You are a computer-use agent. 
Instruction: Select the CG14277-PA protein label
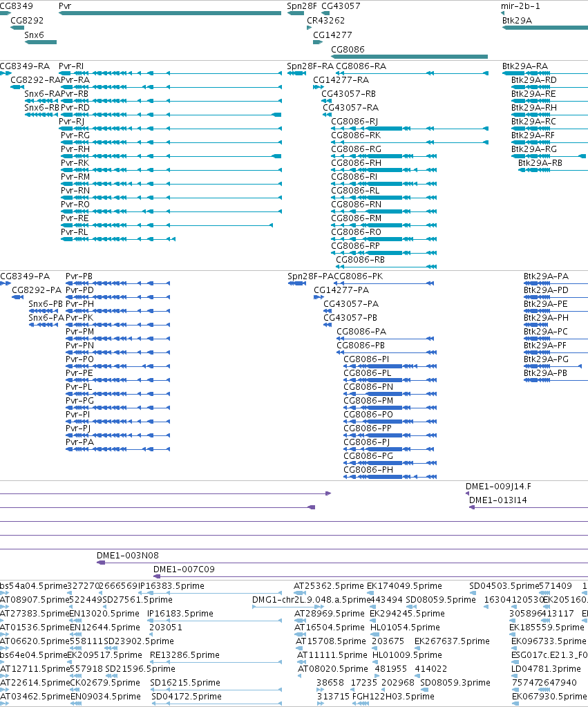pos(341,290)
